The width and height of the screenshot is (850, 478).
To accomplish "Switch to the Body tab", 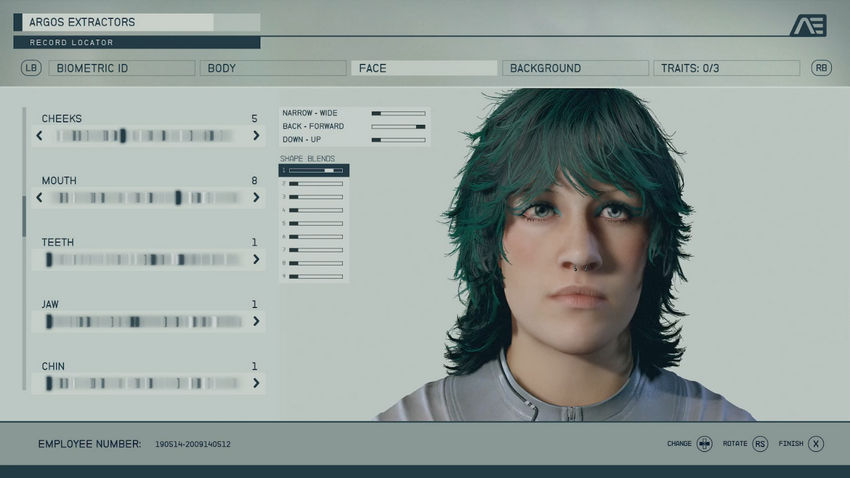I will 272,68.
